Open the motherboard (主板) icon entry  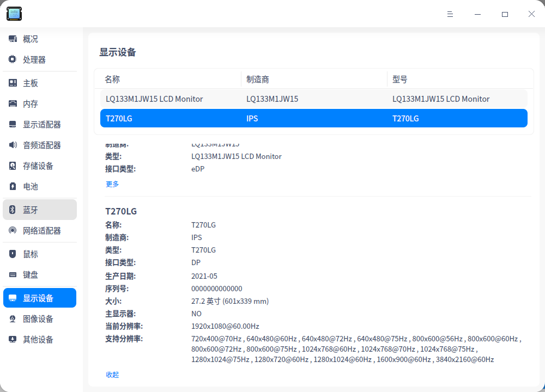pos(13,83)
